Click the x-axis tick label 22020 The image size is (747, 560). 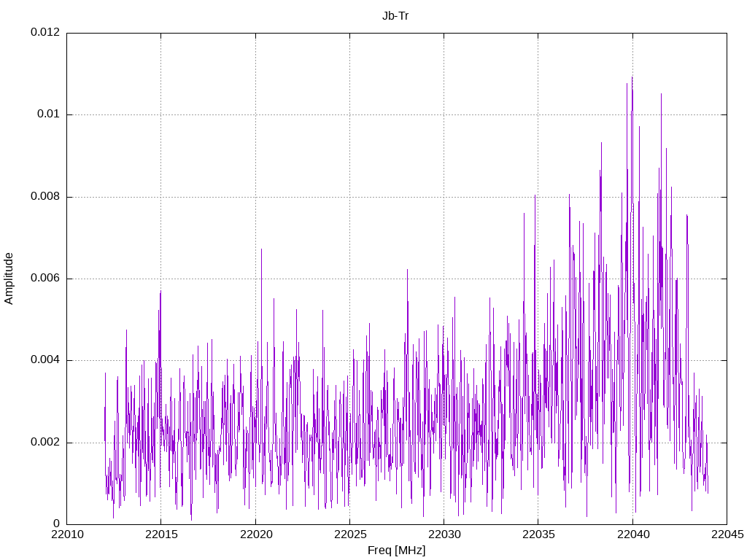tap(256, 534)
